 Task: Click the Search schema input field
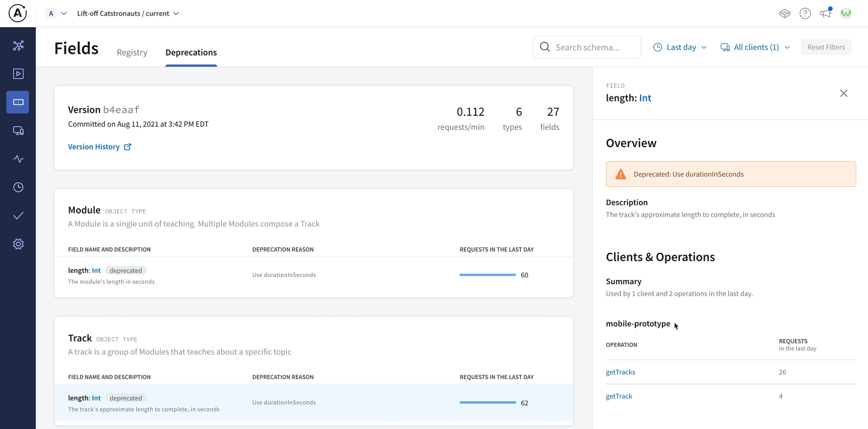[x=587, y=47]
